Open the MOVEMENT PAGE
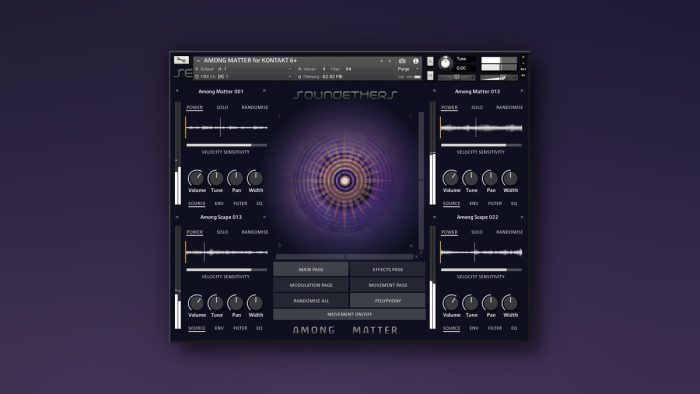 [388, 285]
